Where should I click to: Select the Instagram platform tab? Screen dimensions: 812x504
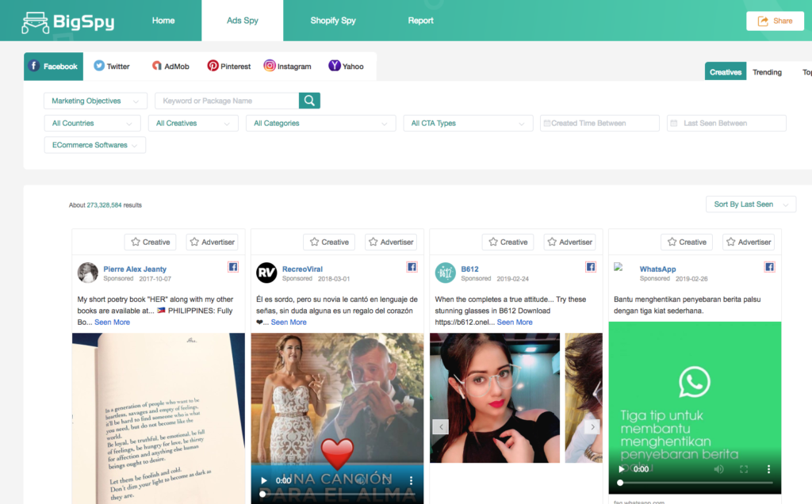[x=287, y=67]
